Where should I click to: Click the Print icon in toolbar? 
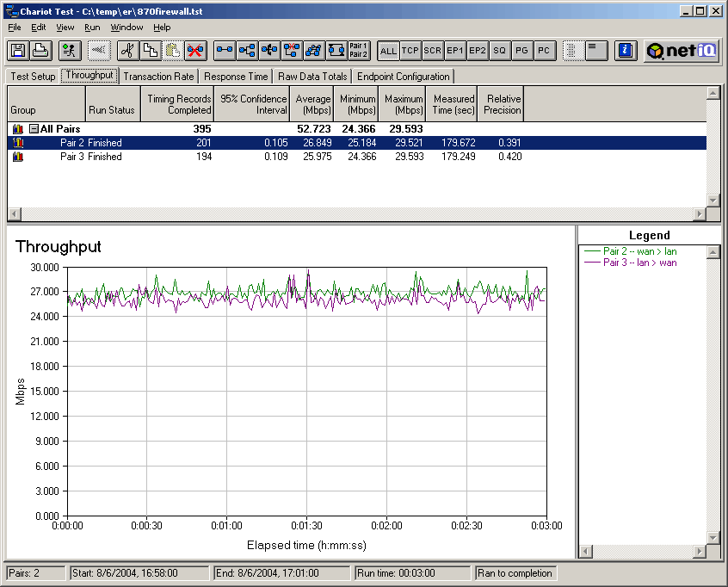pos(40,51)
